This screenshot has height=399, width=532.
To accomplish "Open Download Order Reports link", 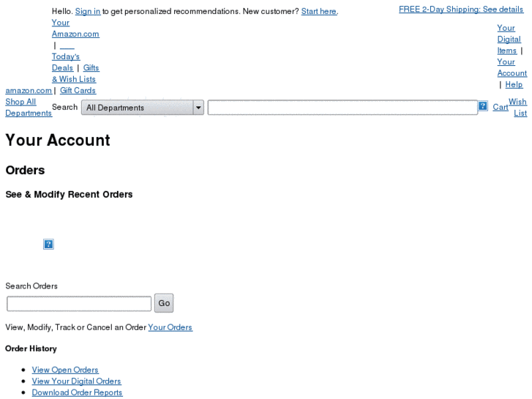I will 77,392.
